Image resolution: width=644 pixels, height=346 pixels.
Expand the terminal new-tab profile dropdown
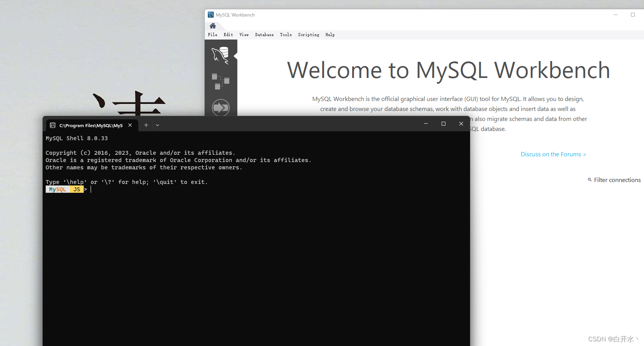tap(157, 125)
